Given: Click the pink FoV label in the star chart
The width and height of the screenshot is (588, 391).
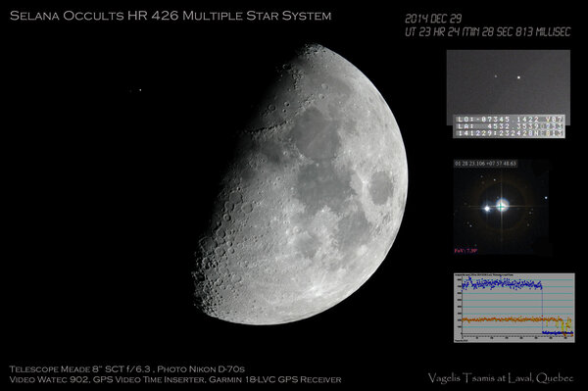Looking at the screenshot, I should click(461, 251).
